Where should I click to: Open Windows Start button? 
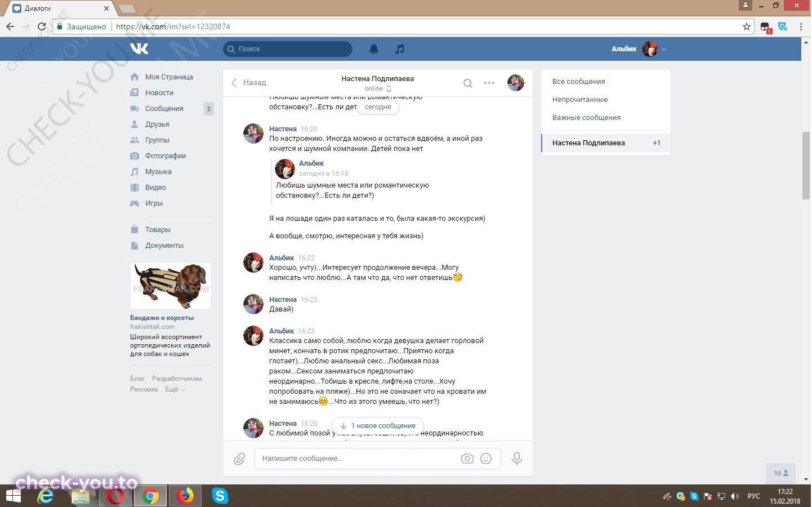tap(13, 496)
